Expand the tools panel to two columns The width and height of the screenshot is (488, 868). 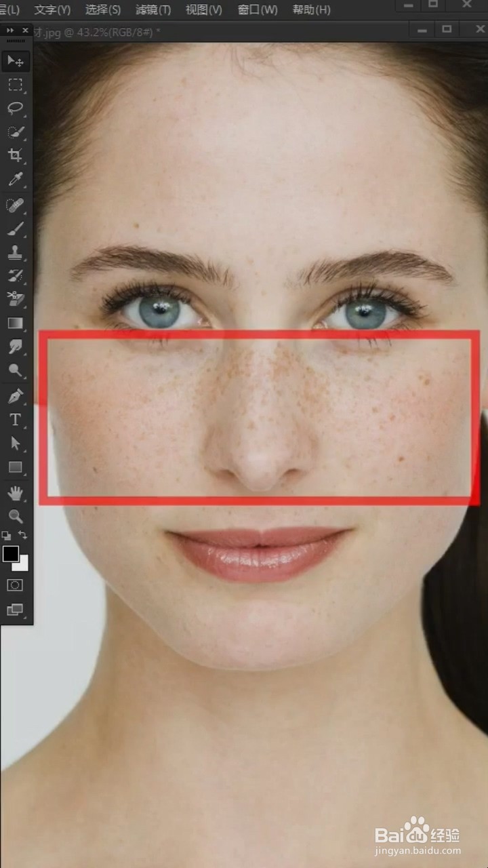click(10, 31)
